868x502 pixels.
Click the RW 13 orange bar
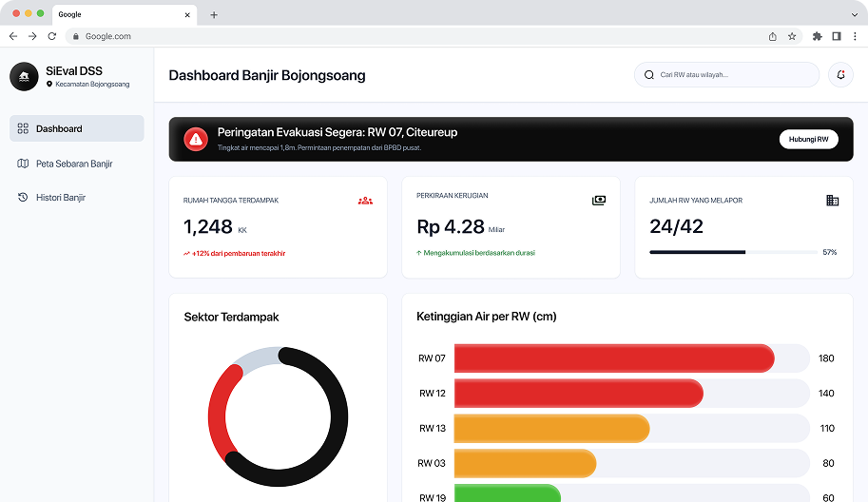552,429
